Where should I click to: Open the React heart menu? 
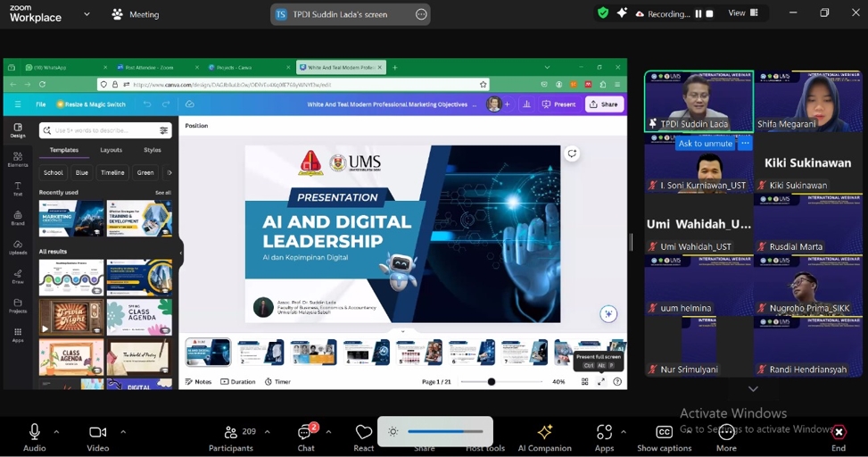364,437
